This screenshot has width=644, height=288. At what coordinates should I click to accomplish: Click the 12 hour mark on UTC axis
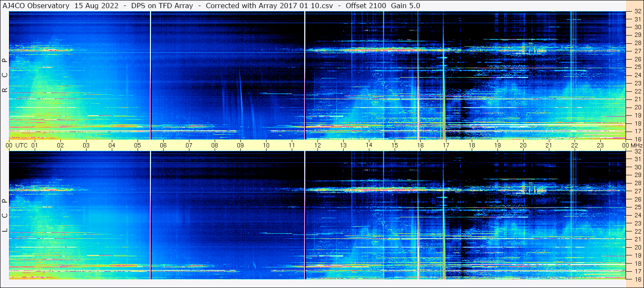pos(318,145)
